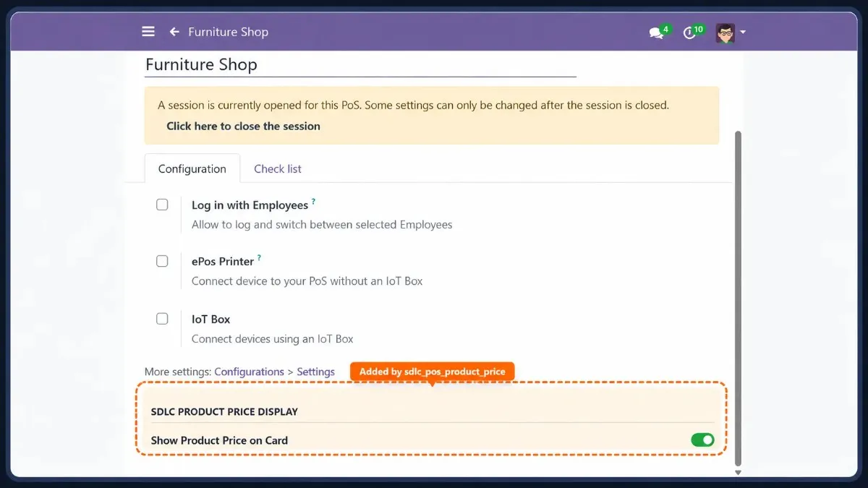Image resolution: width=868 pixels, height=488 pixels.
Task: Open the messages chat icon
Action: (x=656, y=33)
